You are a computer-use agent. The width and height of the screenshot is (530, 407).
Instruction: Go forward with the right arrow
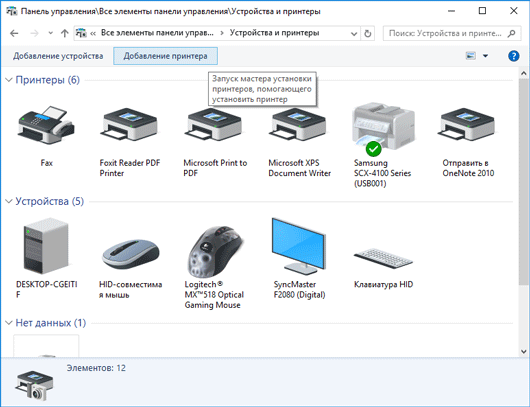(x=34, y=33)
